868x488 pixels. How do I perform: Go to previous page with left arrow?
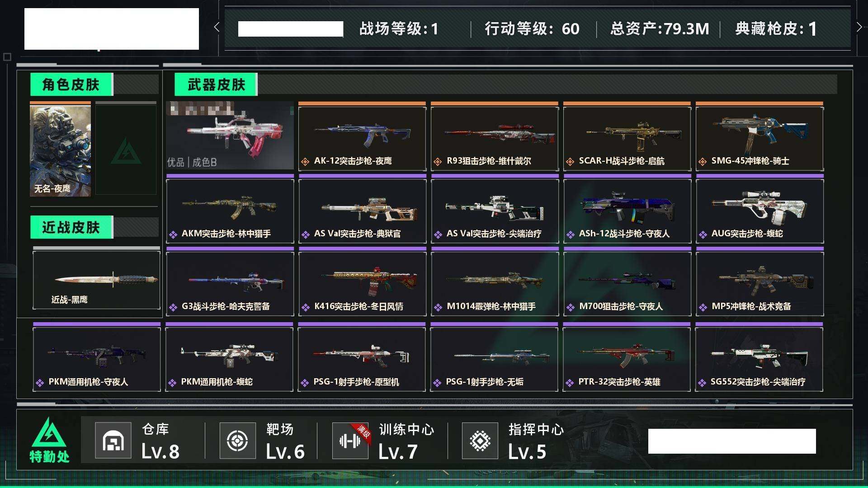217,27
